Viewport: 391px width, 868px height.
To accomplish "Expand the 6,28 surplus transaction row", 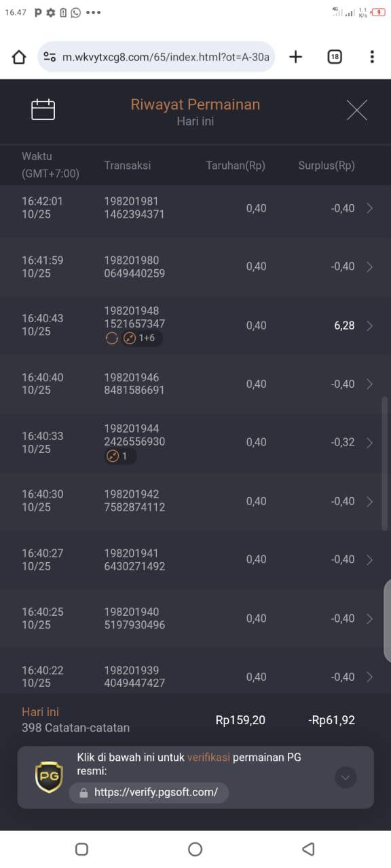I will 195,325.
